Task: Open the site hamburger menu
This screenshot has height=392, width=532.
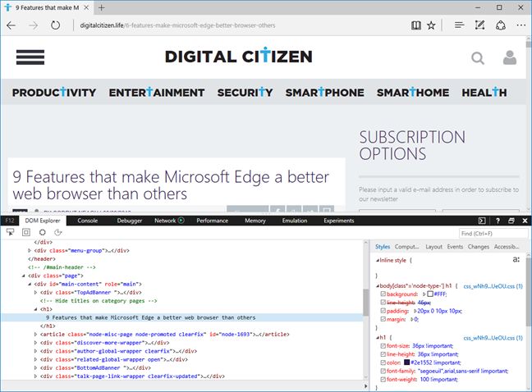Action: click(30, 57)
